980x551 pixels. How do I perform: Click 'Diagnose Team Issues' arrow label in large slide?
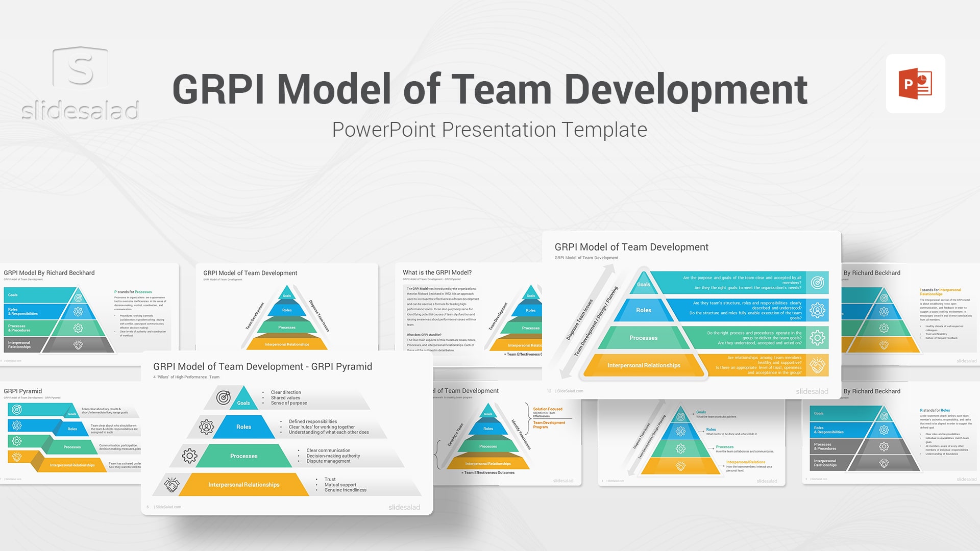point(579,320)
